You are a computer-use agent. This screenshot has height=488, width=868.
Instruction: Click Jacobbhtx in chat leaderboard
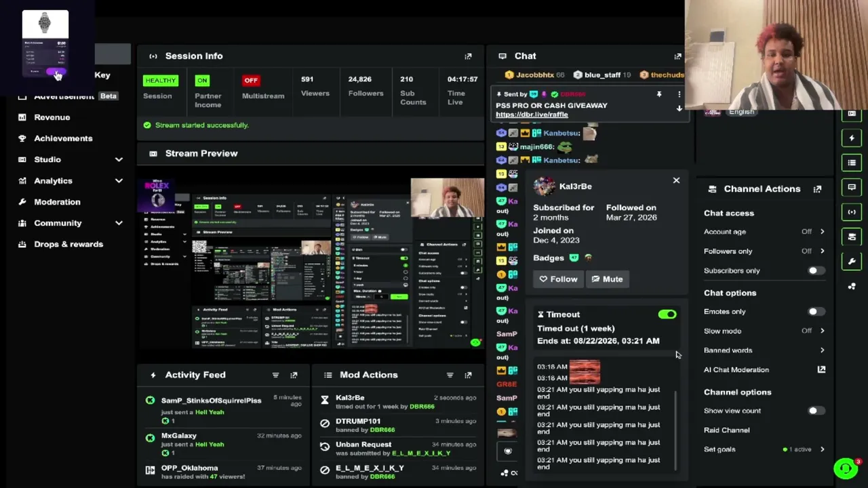pyautogui.click(x=535, y=75)
